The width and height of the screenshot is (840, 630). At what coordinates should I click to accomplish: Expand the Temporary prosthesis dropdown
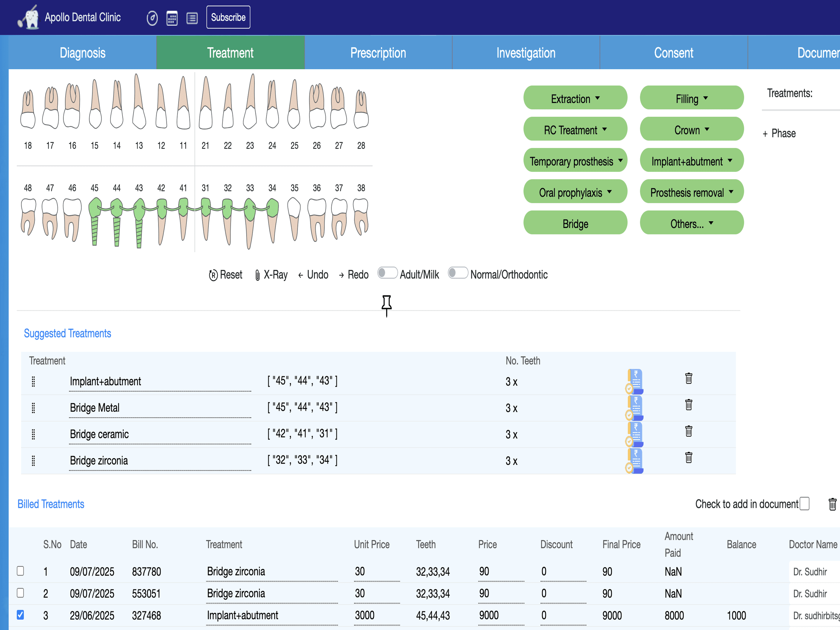pos(575,160)
